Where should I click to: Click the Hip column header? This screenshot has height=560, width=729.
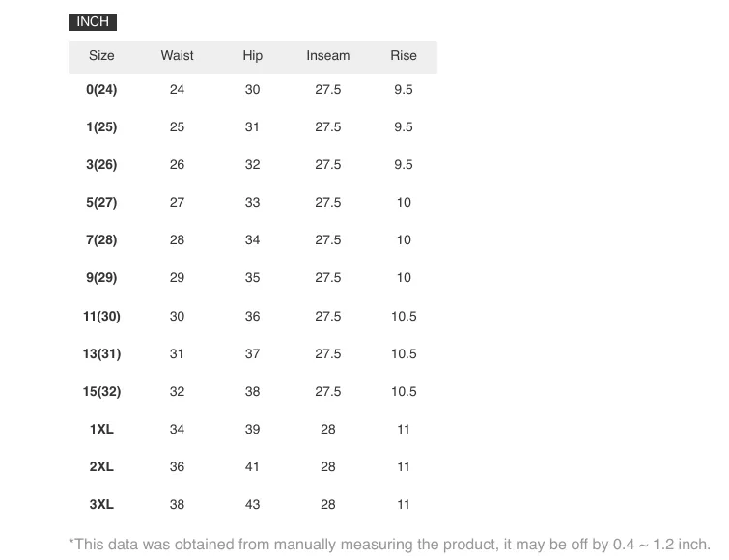pyautogui.click(x=252, y=56)
